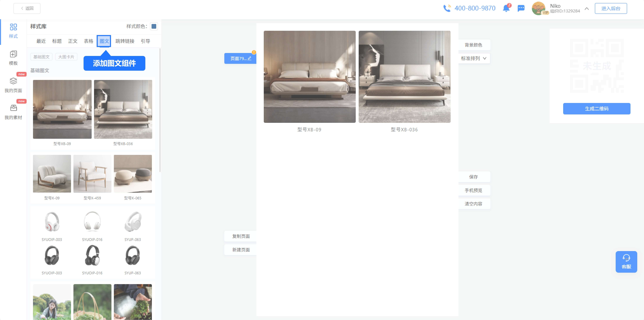Click the phone number call icon
This screenshot has width=644, height=320.
(x=447, y=9)
